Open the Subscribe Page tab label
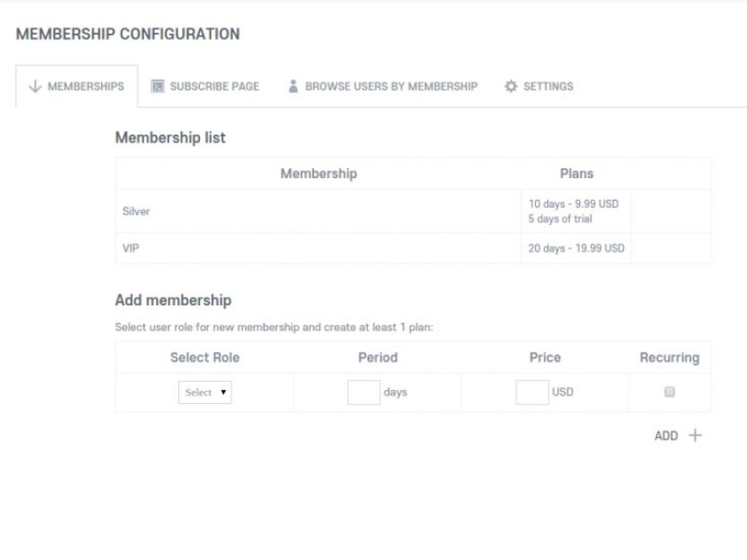The image size is (747, 560). (x=215, y=87)
